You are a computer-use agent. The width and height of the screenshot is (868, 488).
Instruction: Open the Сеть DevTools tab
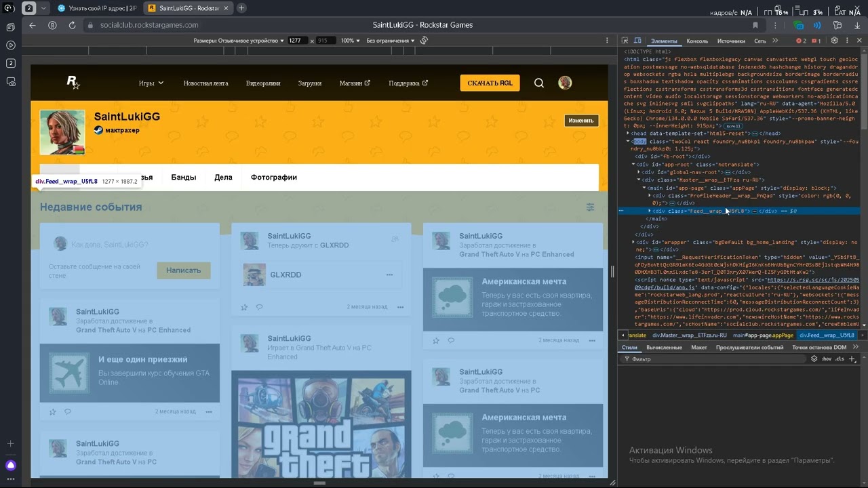(760, 41)
